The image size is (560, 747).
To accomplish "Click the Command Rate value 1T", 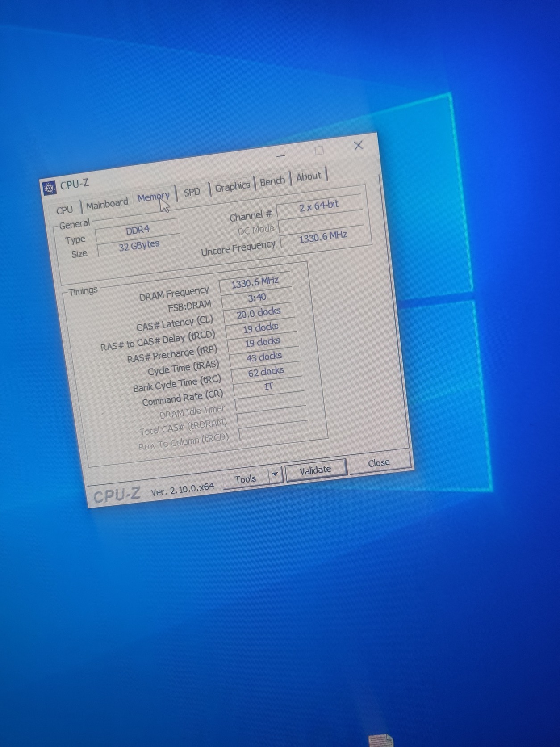I will pyautogui.click(x=268, y=386).
